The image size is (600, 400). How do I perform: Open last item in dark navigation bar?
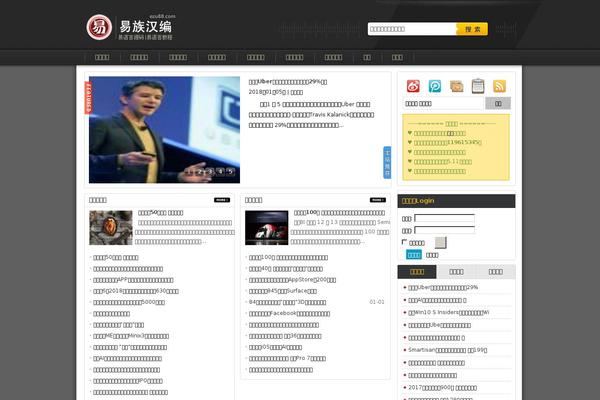pyautogui.click(x=397, y=57)
